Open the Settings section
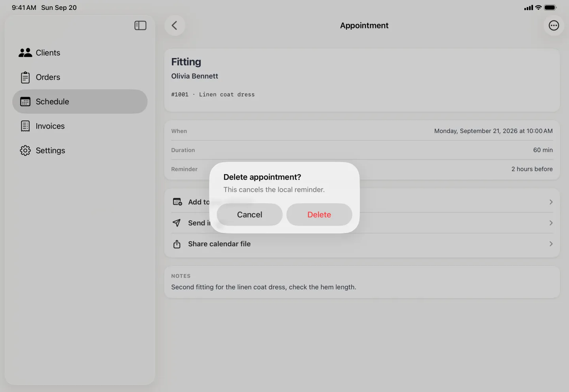The width and height of the screenshot is (569, 392). tap(80, 151)
